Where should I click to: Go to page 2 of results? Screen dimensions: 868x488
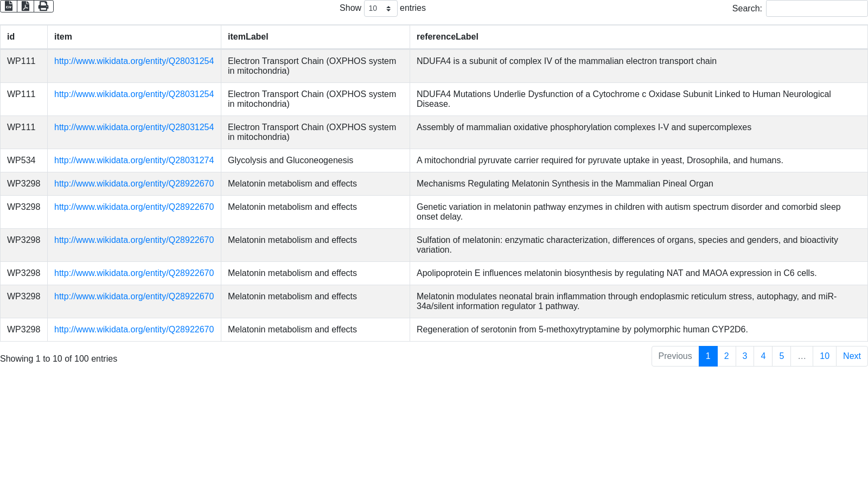(x=726, y=356)
